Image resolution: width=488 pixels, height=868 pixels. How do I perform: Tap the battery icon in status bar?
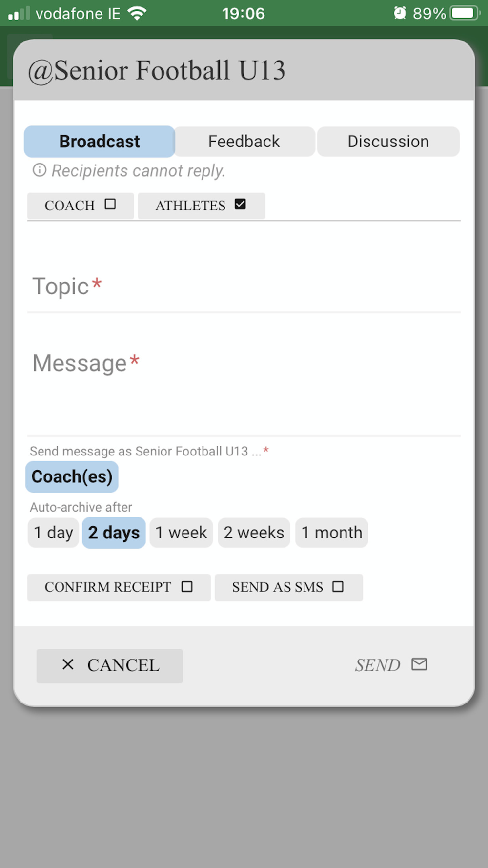coord(465,13)
